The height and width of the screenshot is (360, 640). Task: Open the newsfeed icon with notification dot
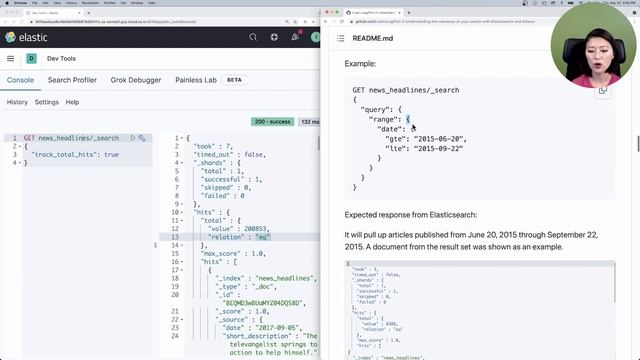pyautogui.click(x=295, y=37)
